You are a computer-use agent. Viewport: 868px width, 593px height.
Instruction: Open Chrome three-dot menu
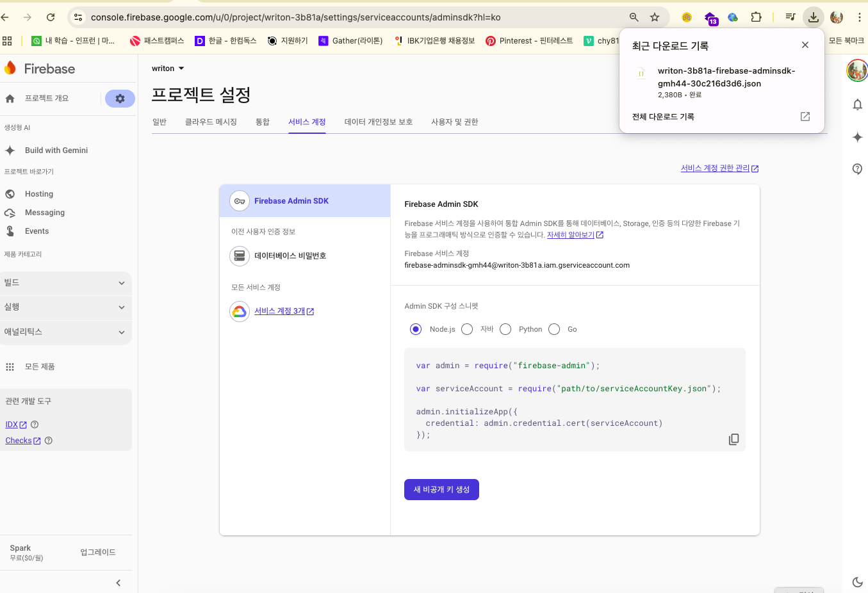tap(860, 17)
